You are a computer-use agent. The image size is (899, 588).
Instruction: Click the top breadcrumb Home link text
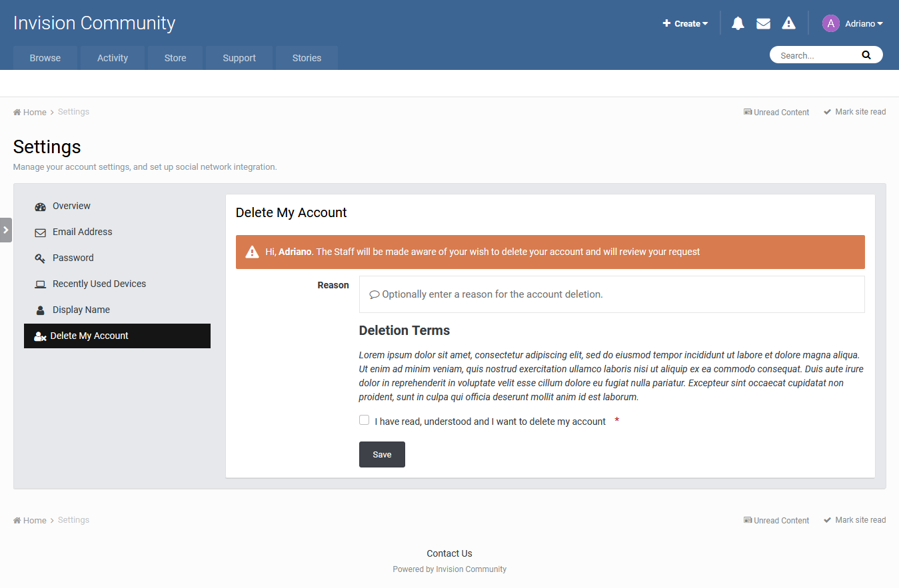35,113
